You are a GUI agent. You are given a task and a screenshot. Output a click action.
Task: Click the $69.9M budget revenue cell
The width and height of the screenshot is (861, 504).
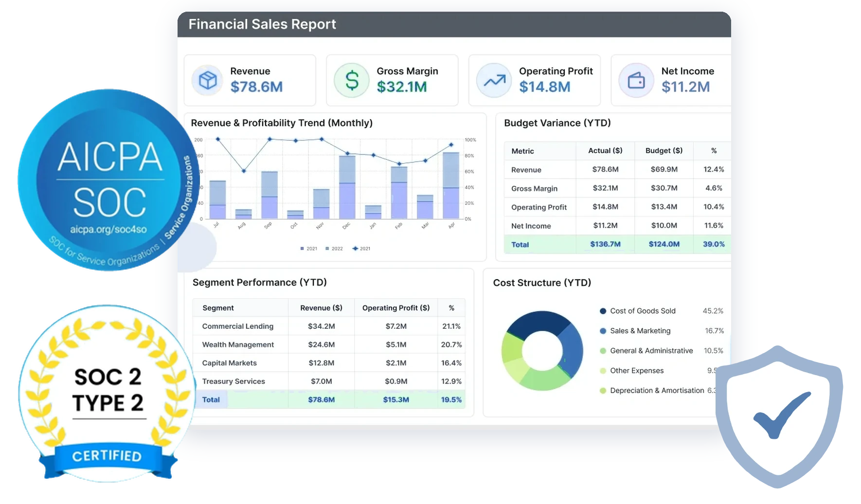tap(664, 170)
